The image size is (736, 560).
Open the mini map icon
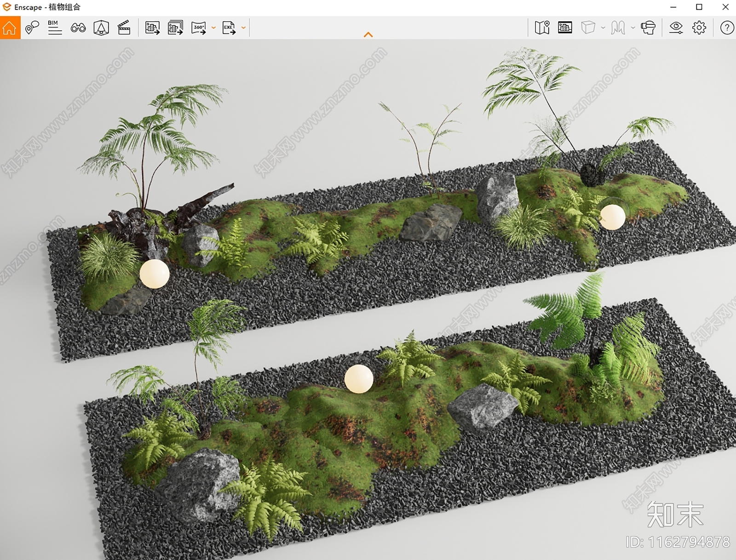tap(542, 28)
